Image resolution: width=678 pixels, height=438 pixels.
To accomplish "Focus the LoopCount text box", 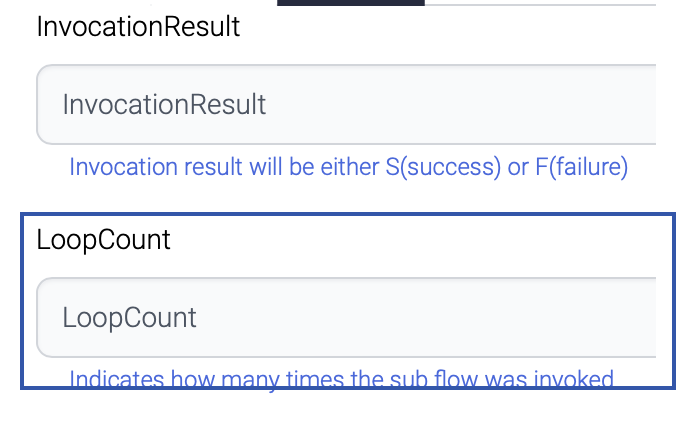I will coord(345,318).
